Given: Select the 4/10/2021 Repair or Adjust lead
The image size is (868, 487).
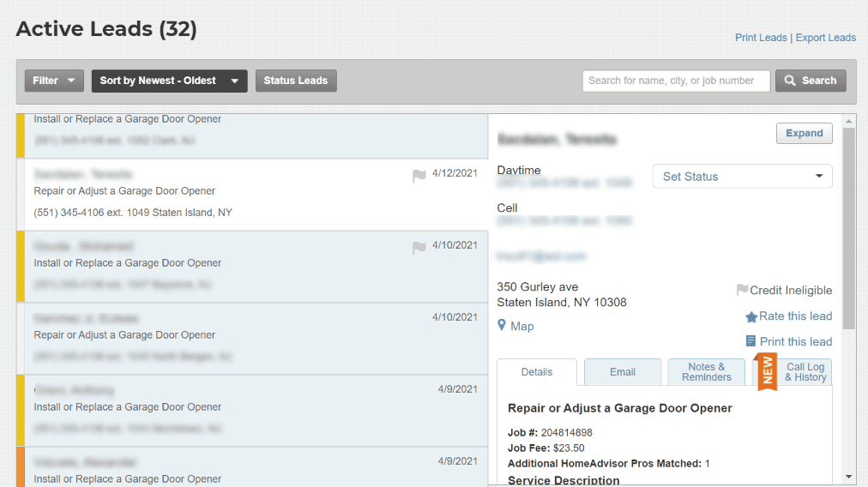Looking at the screenshot, I should [x=252, y=339].
